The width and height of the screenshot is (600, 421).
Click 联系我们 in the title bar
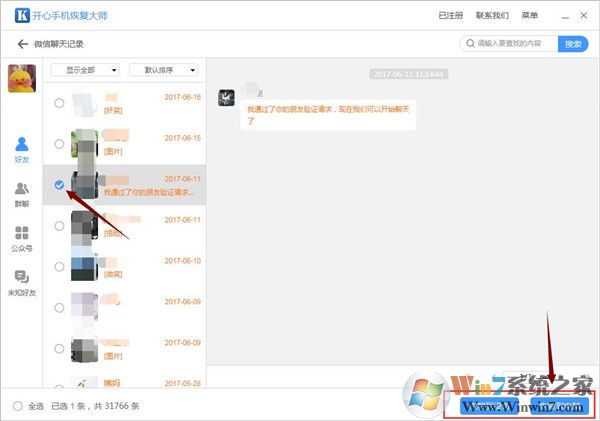pos(492,16)
